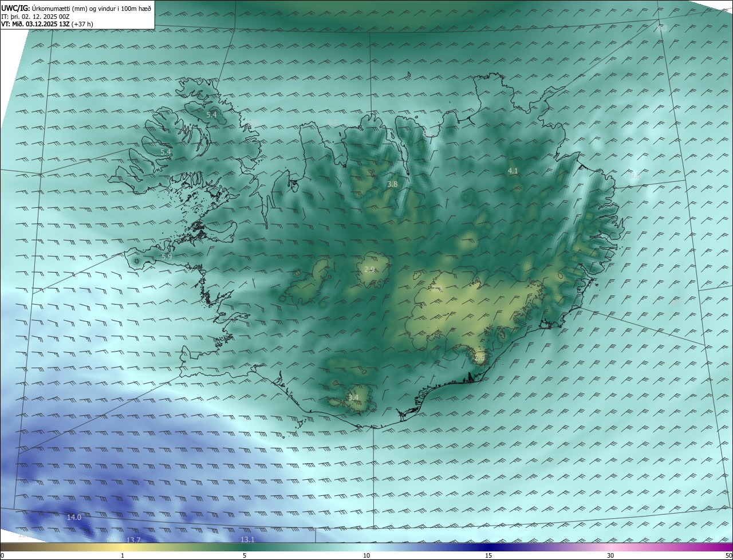This screenshot has width=733, height=560.
Task: Click the 1 tick on the color scale
Action: [123, 555]
